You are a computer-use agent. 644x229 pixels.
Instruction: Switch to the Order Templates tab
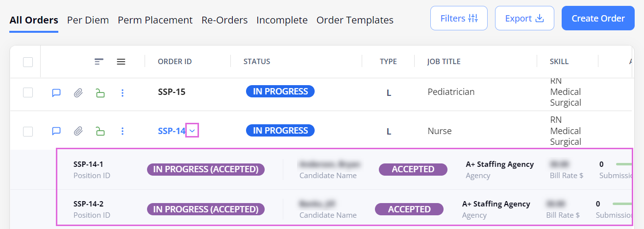pyautogui.click(x=355, y=20)
